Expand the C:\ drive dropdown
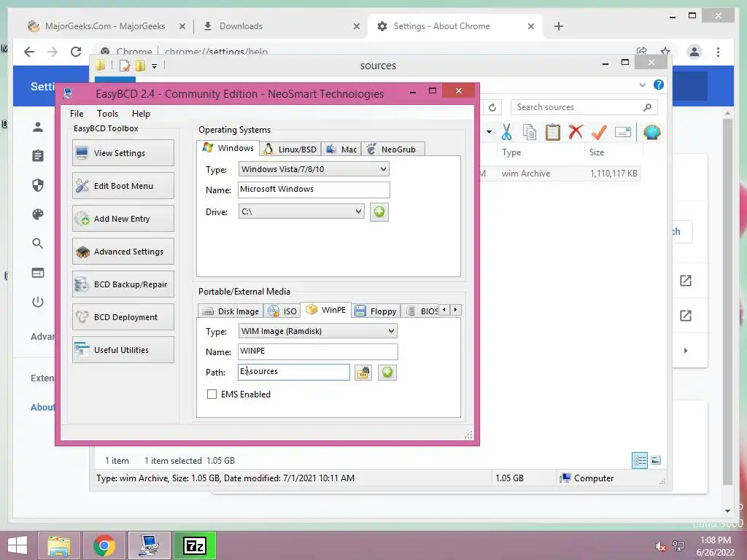The height and width of the screenshot is (560, 747). tap(301, 211)
